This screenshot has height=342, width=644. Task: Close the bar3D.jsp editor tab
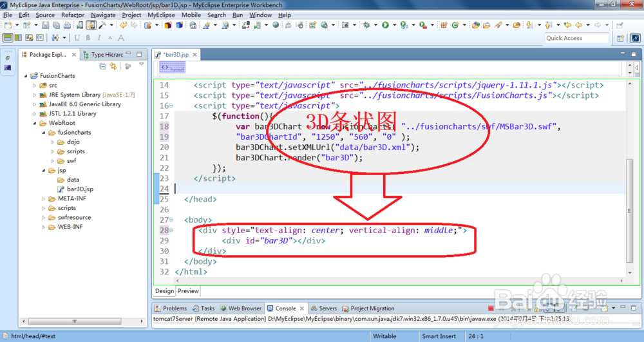click(x=194, y=55)
